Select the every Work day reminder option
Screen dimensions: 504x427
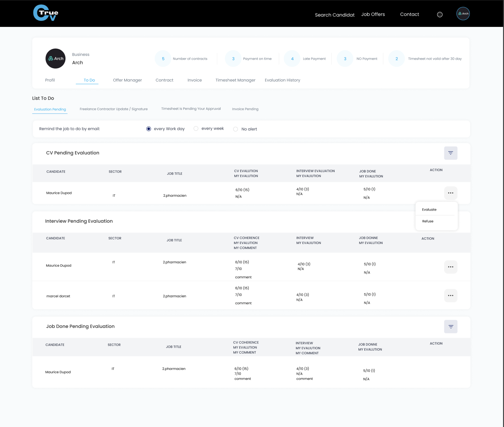point(149,129)
